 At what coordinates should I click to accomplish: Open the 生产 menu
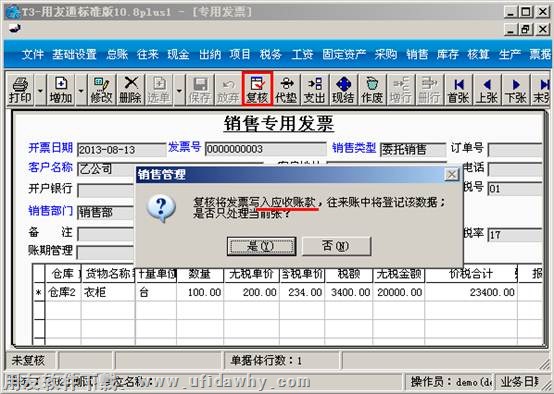coord(509,54)
